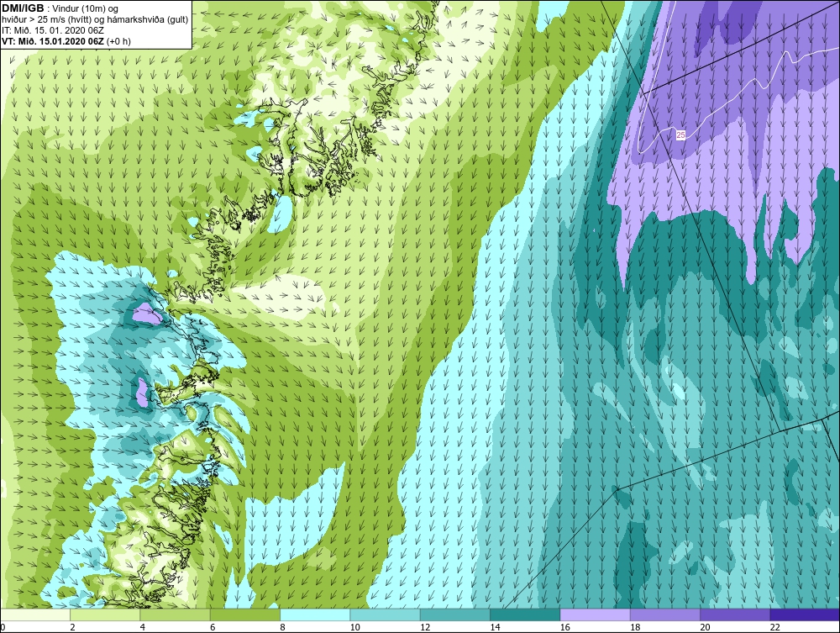Click the legend tick label 8
The width and height of the screenshot is (840, 633).
pos(282,627)
